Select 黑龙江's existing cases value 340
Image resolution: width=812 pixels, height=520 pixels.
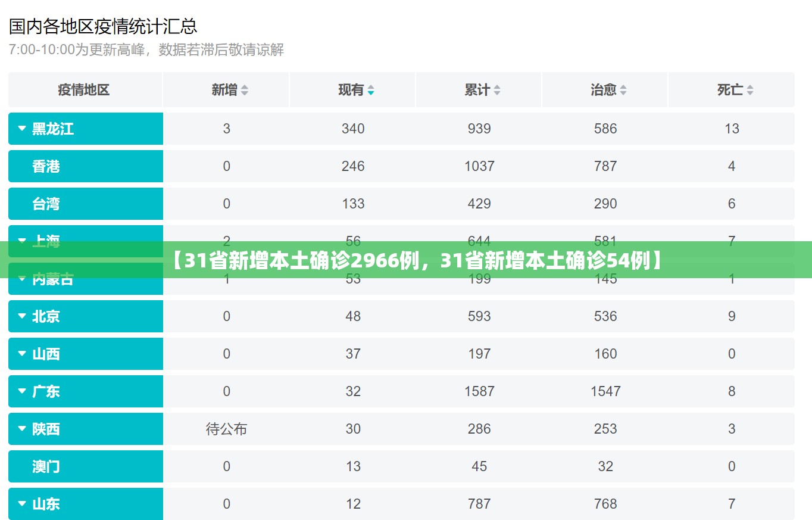pyautogui.click(x=353, y=129)
